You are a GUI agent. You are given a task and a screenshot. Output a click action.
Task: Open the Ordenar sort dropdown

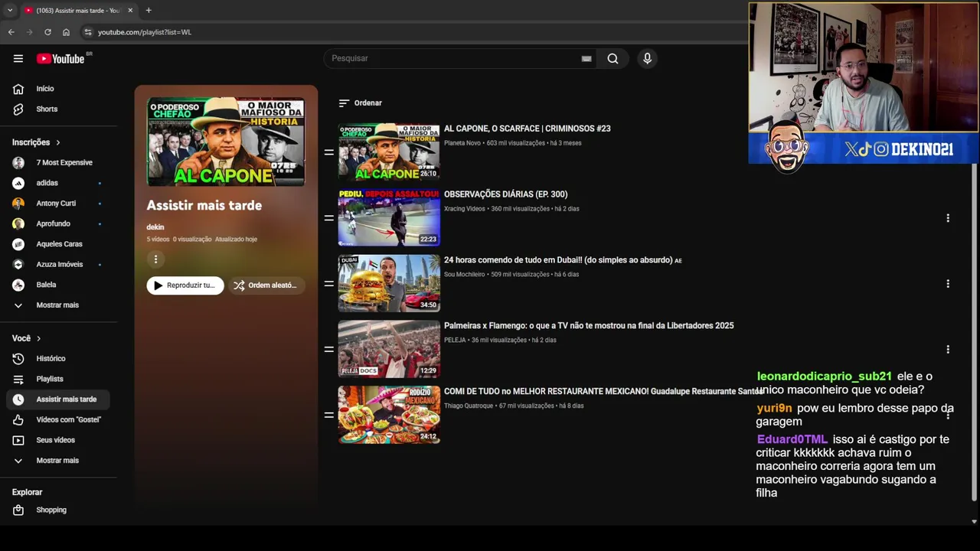pyautogui.click(x=360, y=103)
